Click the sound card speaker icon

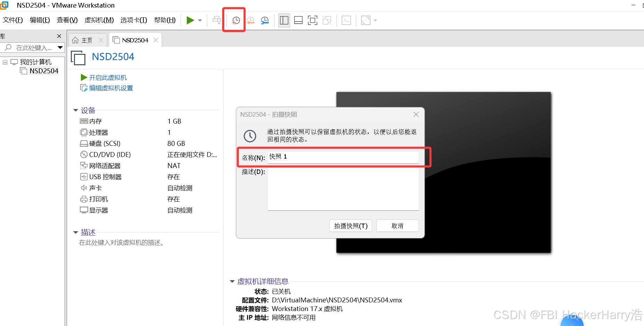click(x=84, y=188)
